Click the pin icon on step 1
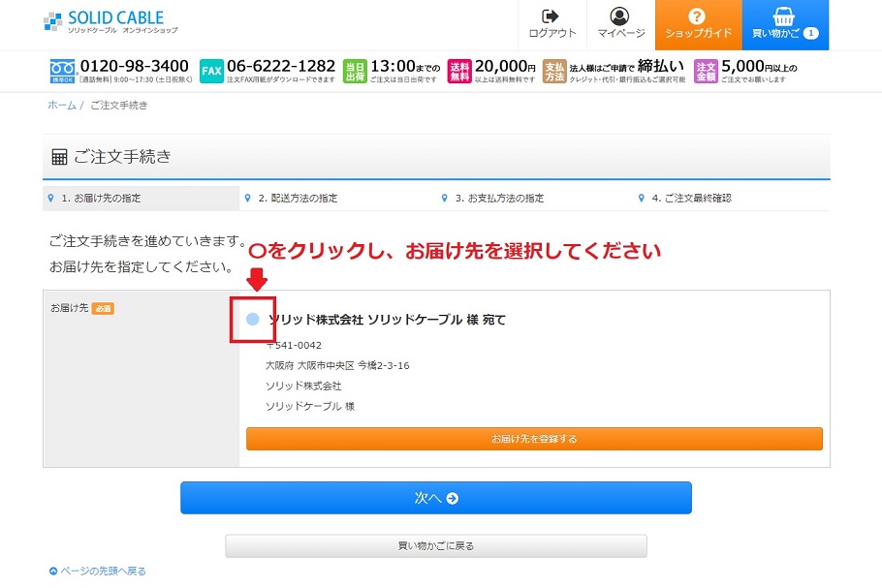Image resolution: width=882 pixels, height=588 pixels. coord(51,198)
